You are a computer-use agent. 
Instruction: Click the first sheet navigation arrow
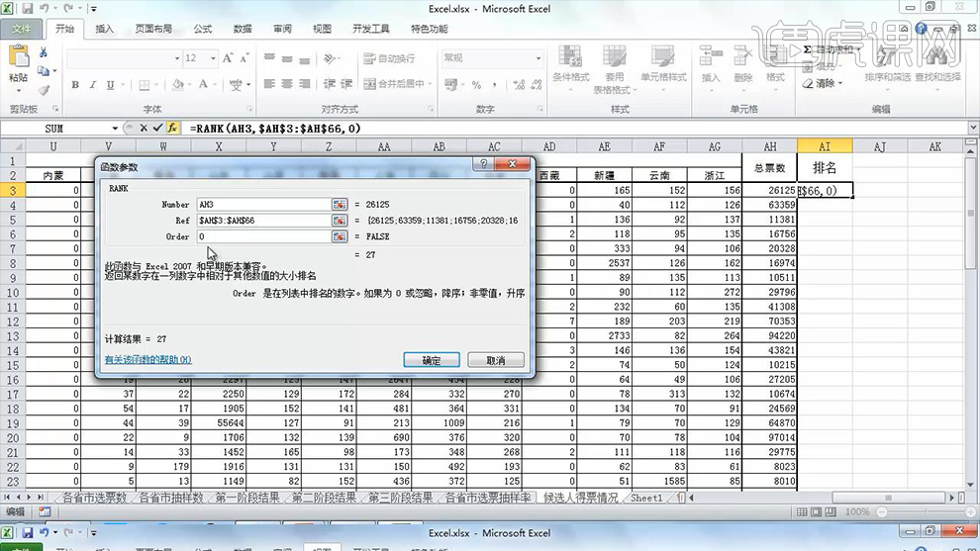pos(8,498)
